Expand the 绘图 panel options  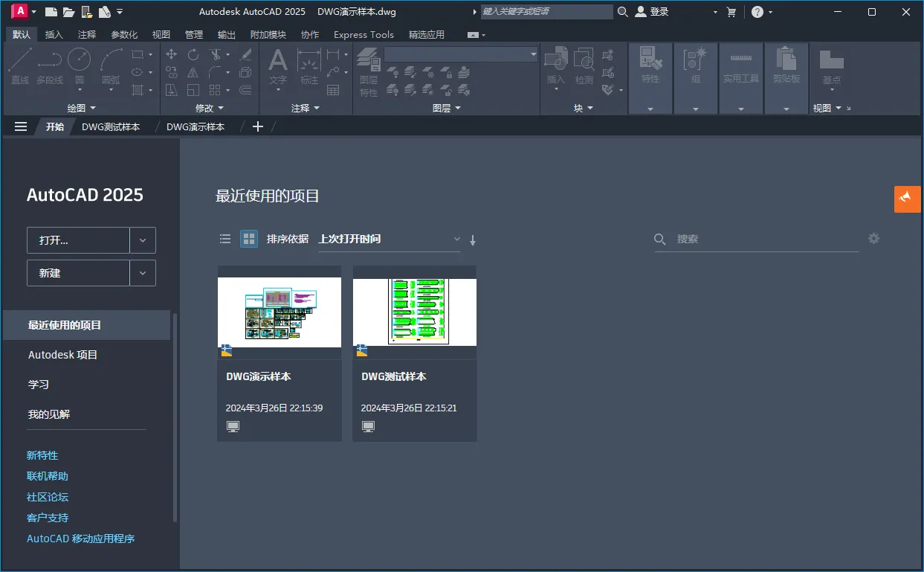[93, 108]
